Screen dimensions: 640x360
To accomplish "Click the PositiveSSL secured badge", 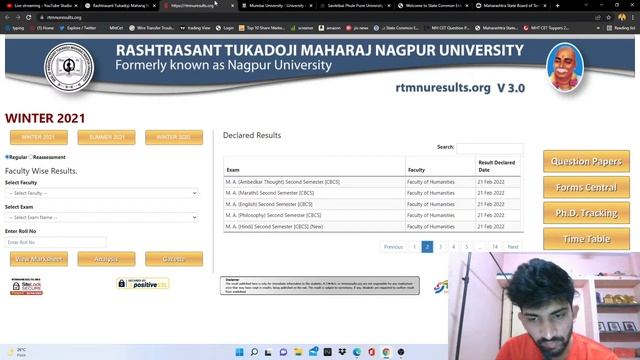I will click(142, 284).
